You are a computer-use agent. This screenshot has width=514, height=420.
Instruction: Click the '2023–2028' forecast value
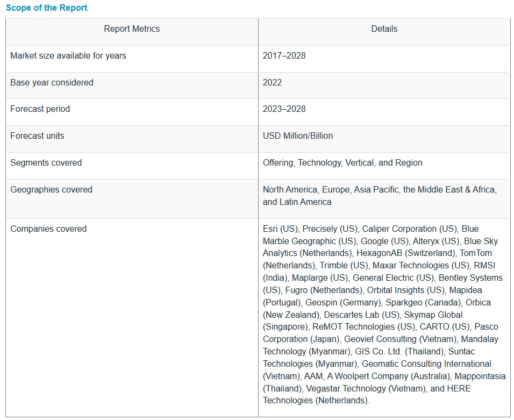(x=284, y=109)
